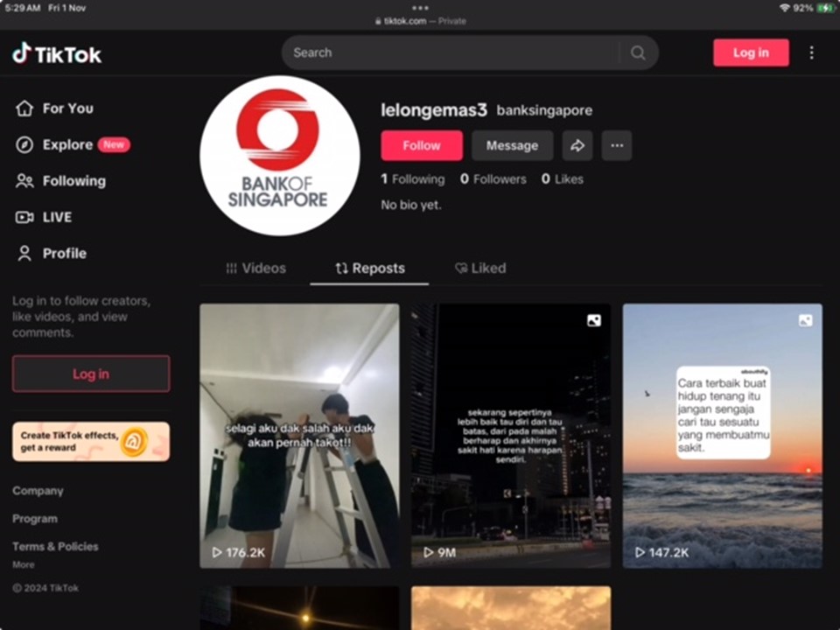Open the street light video thumbnail
This screenshot has height=630, width=840.
[x=299, y=608]
